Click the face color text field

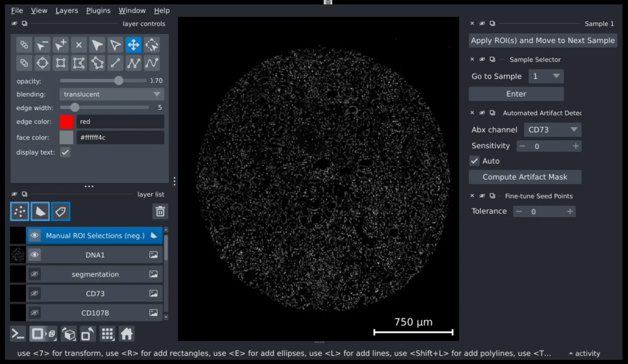coord(120,137)
